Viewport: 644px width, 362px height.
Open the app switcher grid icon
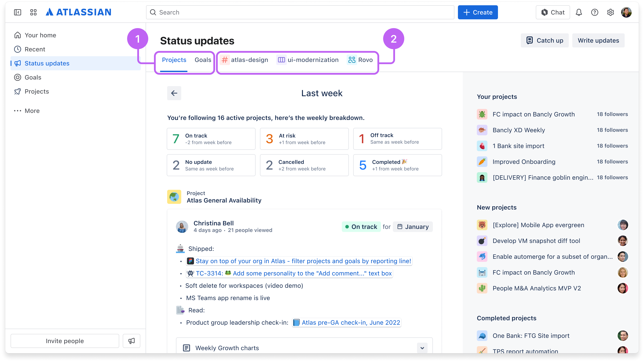(x=33, y=12)
